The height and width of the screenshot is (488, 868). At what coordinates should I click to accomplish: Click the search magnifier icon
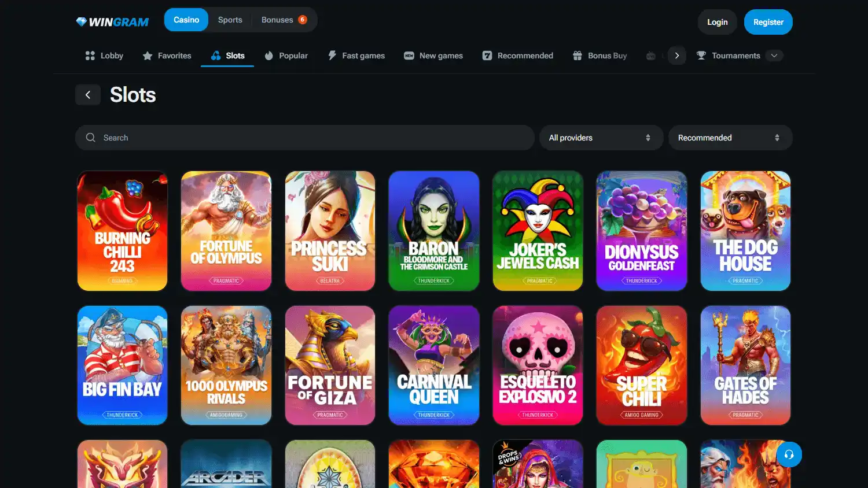tap(91, 138)
